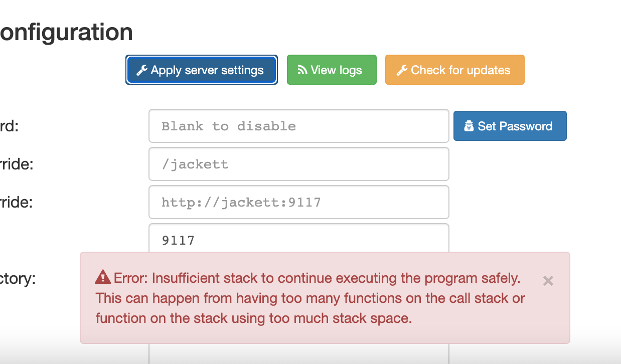621x364 pixels.
Task: Click the password label beside the first field
Action: (10, 126)
